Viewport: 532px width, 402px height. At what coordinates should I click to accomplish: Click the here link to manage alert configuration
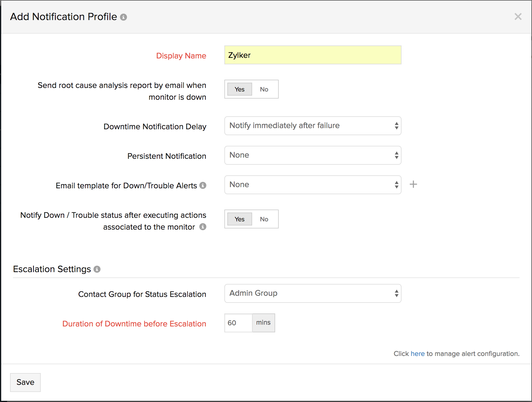coord(417,353)
